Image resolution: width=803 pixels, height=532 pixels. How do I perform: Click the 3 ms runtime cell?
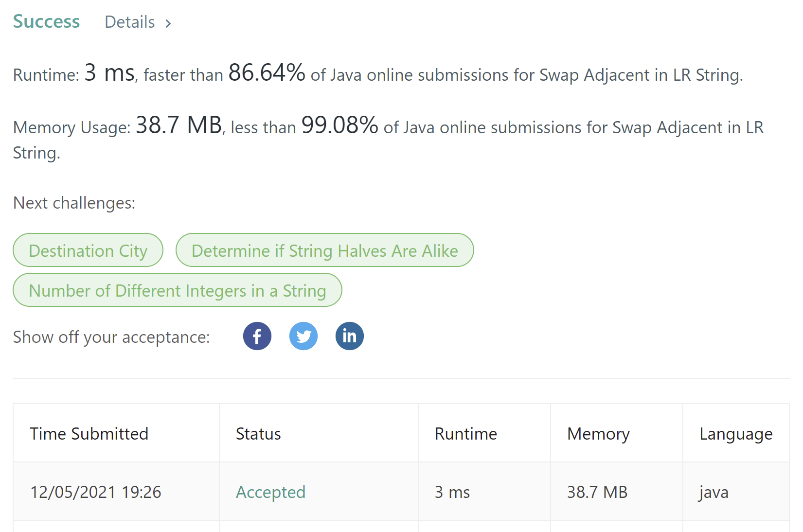pos(452,492)
